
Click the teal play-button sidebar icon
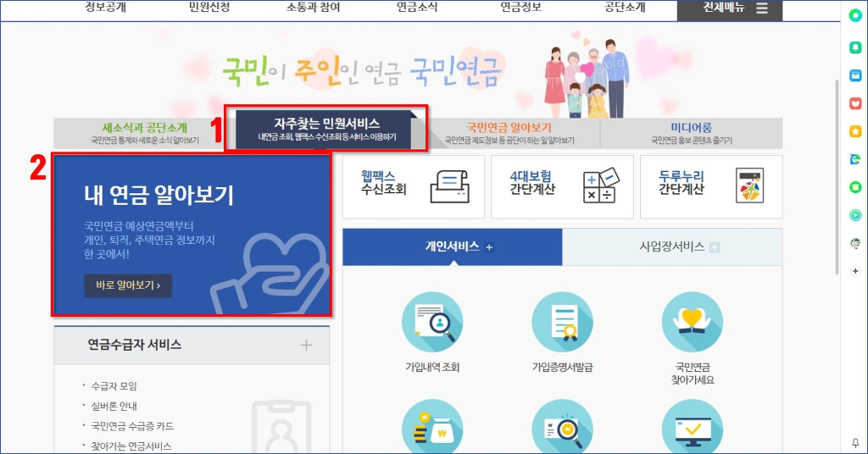point(855,215)
